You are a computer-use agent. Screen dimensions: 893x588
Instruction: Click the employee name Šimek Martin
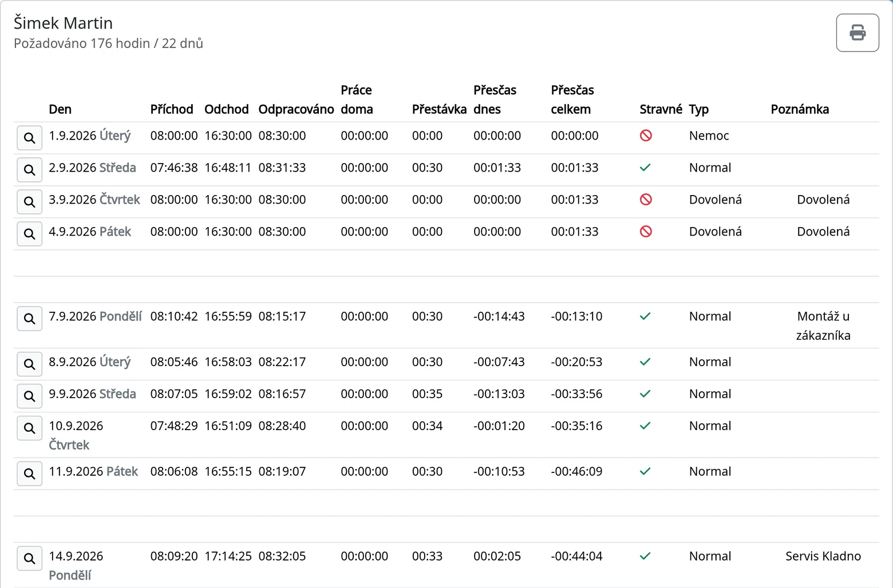63,23
